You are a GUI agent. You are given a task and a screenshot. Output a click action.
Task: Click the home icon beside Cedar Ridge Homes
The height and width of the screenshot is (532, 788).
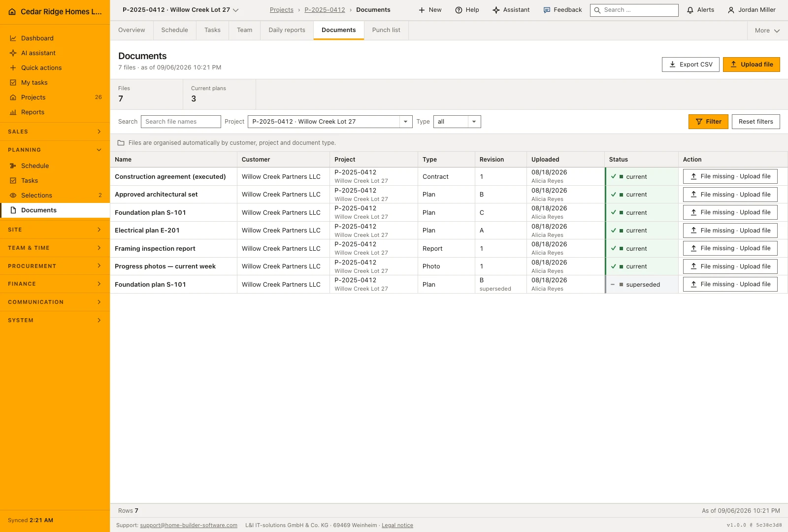(12, 12)
